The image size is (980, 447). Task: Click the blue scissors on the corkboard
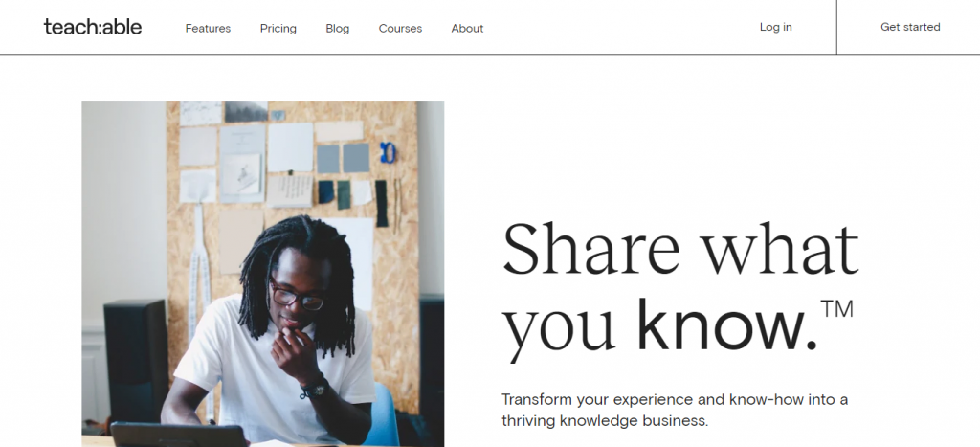point(388,152)
